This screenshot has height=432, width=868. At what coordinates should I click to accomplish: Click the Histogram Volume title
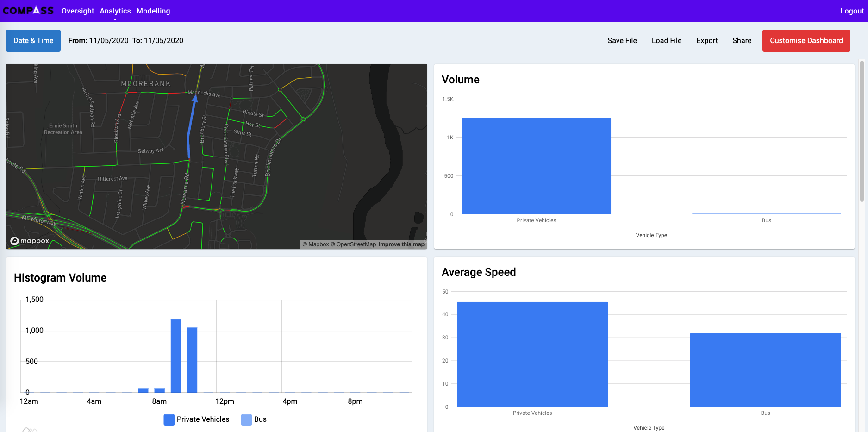click(60, 278)
